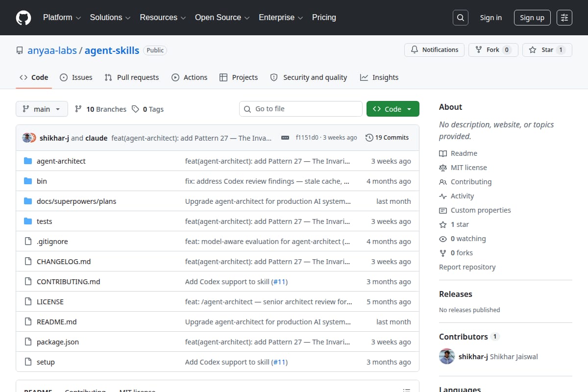Fork the repository

coord(493,50)
